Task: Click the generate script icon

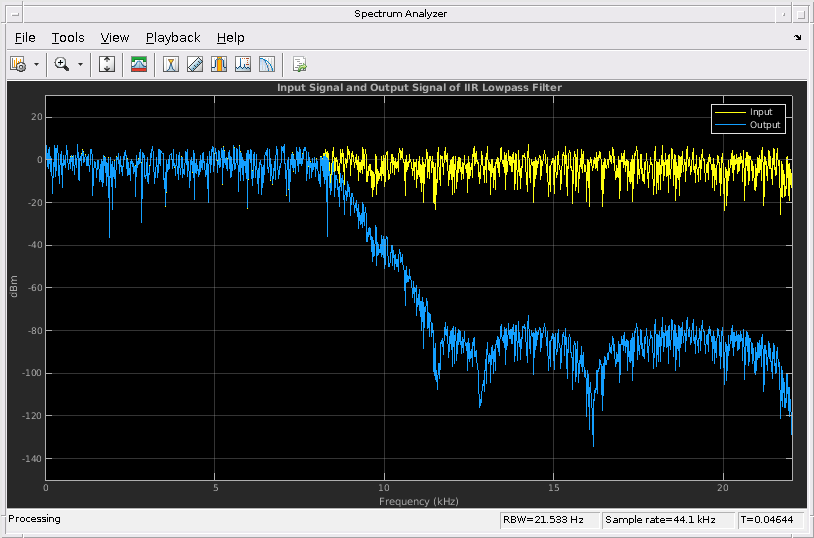Action: coord(299,64)
